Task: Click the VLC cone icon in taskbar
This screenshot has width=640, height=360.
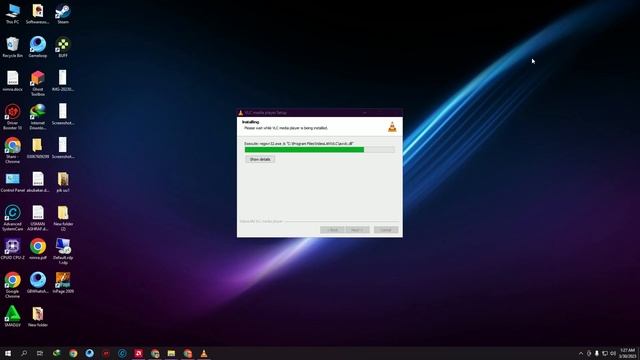Action: pos(204,353)
